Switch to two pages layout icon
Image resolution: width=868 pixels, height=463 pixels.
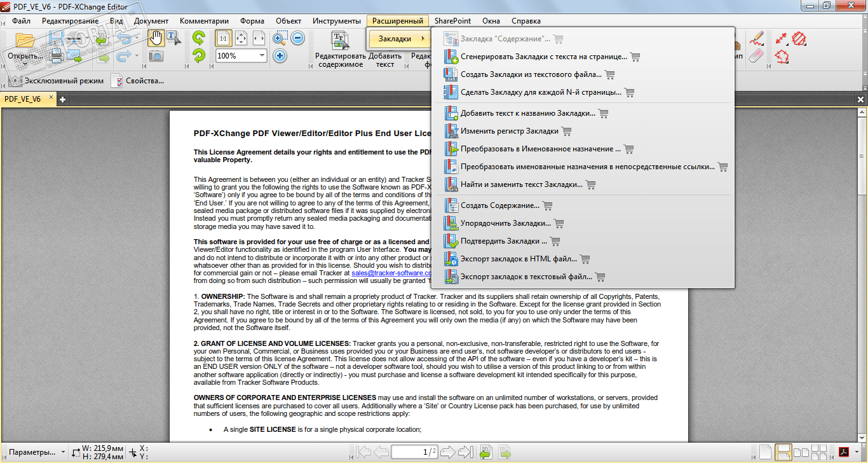tap(800, 452)
